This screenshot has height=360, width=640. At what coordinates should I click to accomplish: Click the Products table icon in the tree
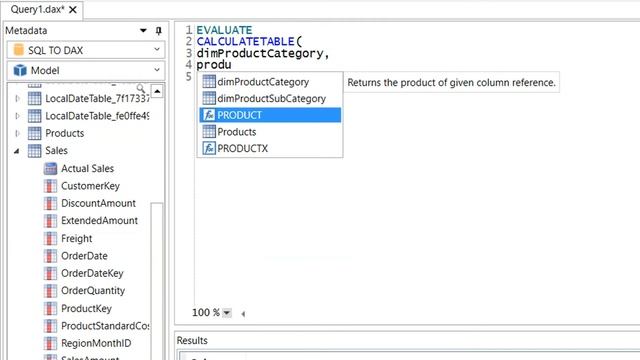pyautogui.click(x=34, y=133)
